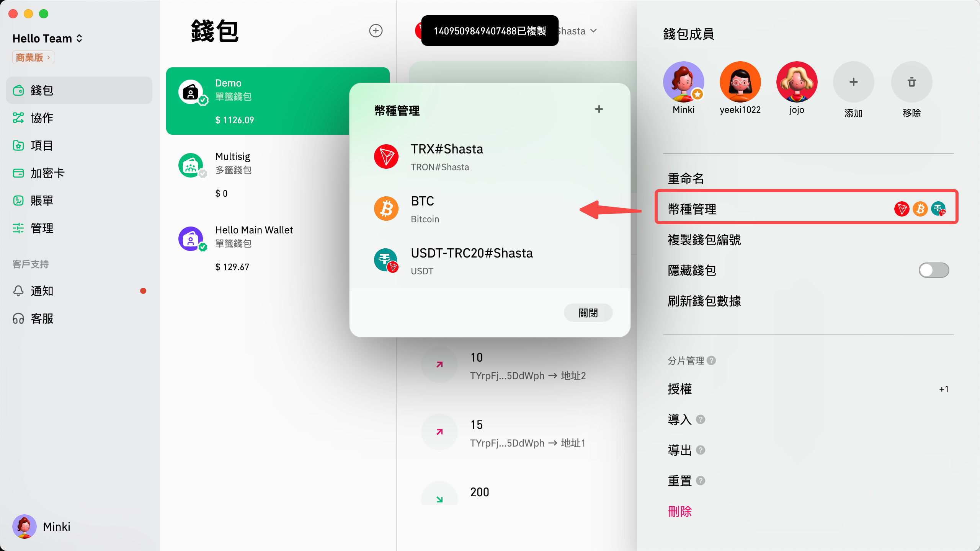Open 通知 notifications in sidebar

coord(41,291)
